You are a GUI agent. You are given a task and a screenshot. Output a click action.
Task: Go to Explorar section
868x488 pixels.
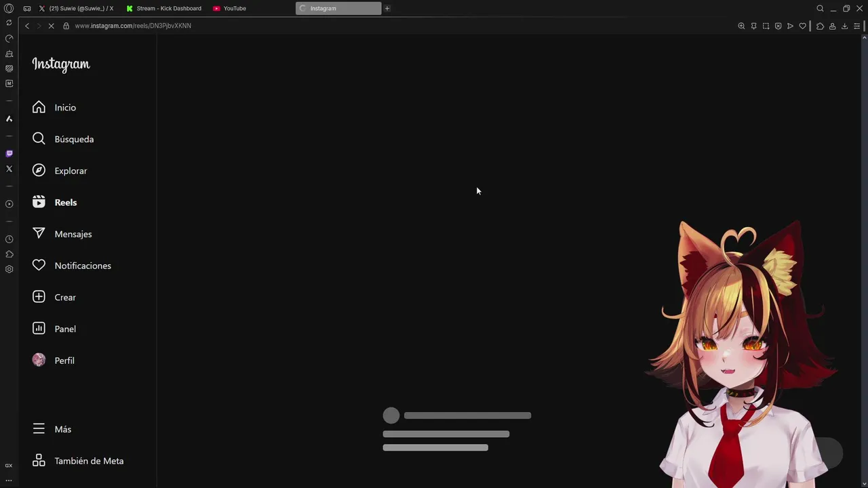click(x=71, y=171)
